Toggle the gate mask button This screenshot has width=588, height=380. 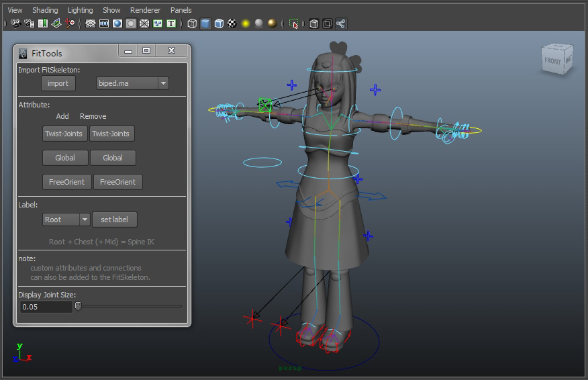pos(131,23)
